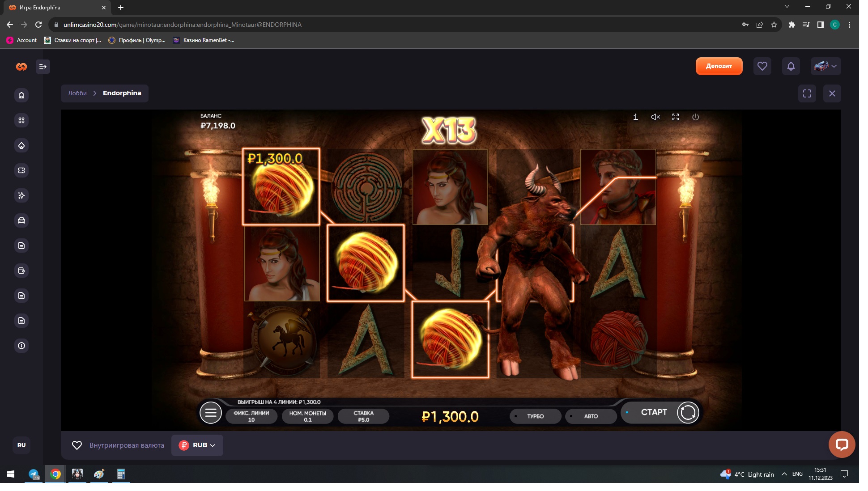Open the RUB currency dropdown

pos(197,445)
